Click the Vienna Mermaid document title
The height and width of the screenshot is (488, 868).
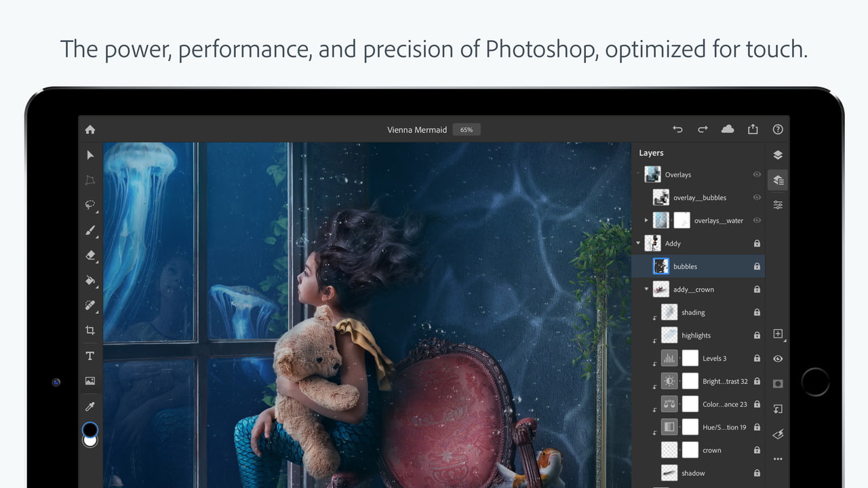tap(416, 129)
